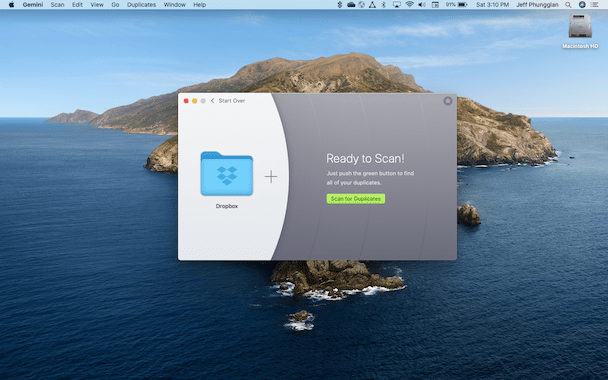
Task: Close the Gemini window with red button
Action: [x=186, y=101]
